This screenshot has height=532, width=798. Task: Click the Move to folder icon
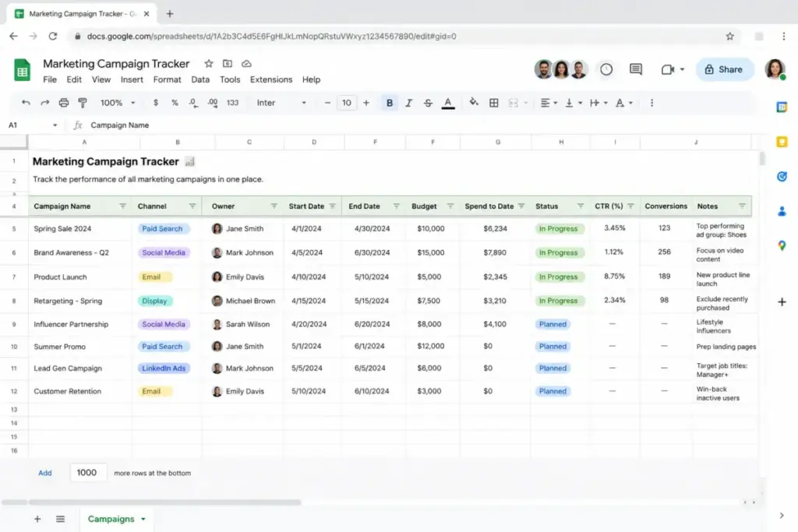click(228, 64)
